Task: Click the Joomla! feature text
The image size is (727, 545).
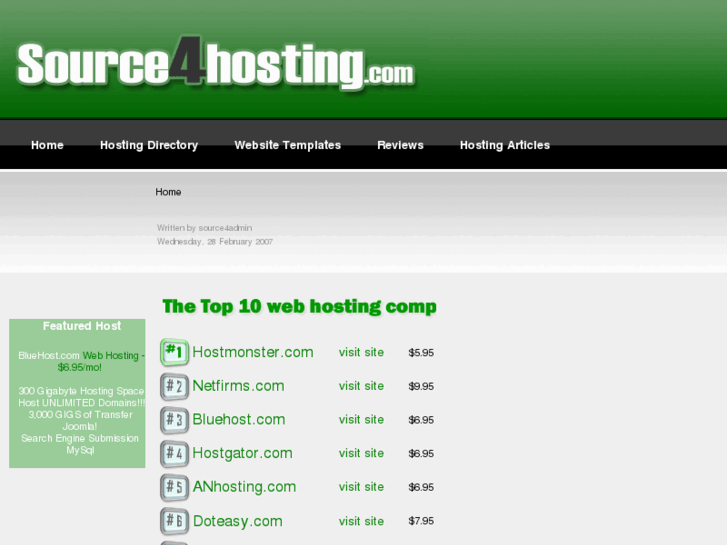Action: tap(80, 426)
